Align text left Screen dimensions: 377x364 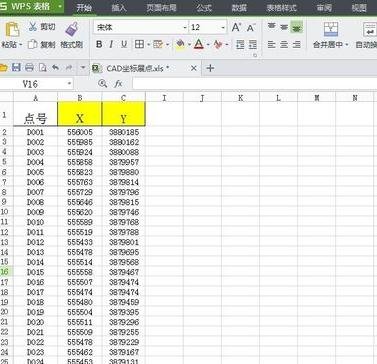point(272,44)
